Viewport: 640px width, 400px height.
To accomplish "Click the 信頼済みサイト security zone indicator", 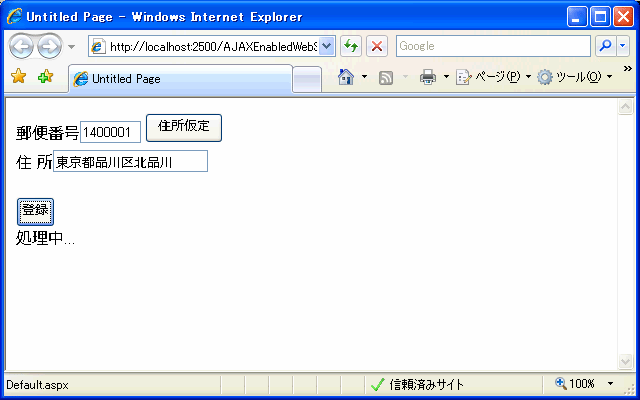I will pos(417,384).
